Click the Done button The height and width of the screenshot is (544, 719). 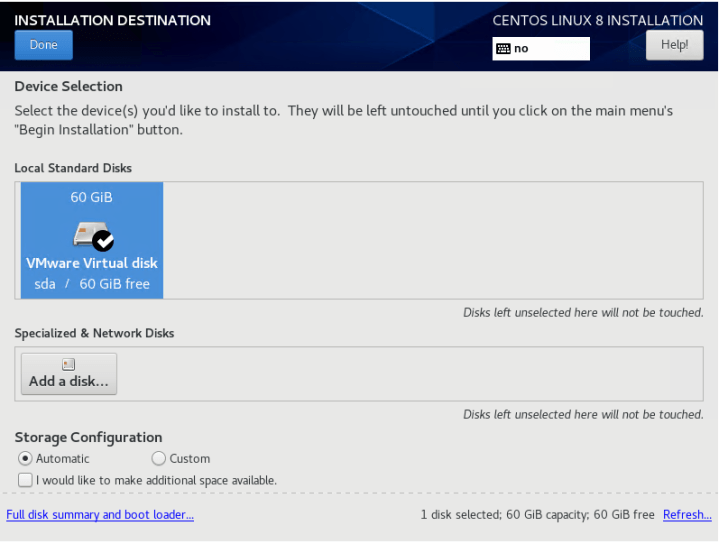[43, 45]
